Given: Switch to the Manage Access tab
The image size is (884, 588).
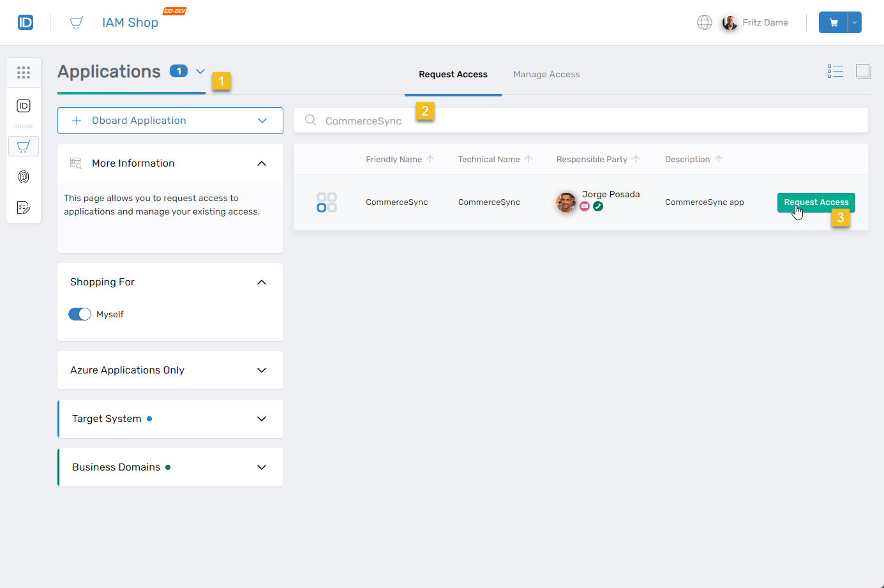Looking at the screenshot, I should pyautogui.click(x=546, y=74).
